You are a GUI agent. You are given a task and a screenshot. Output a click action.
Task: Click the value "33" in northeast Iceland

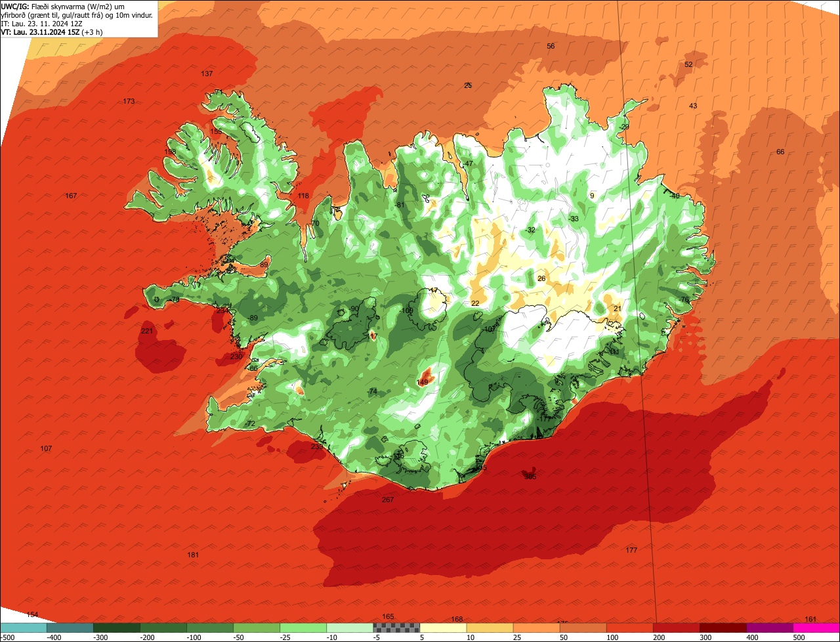(574, 219)
